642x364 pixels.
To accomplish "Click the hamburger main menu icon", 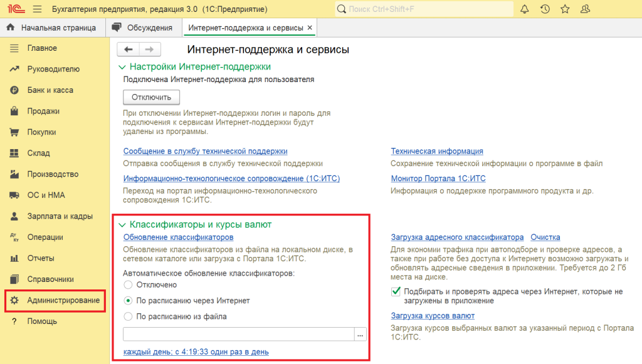I will click(36, 9).
